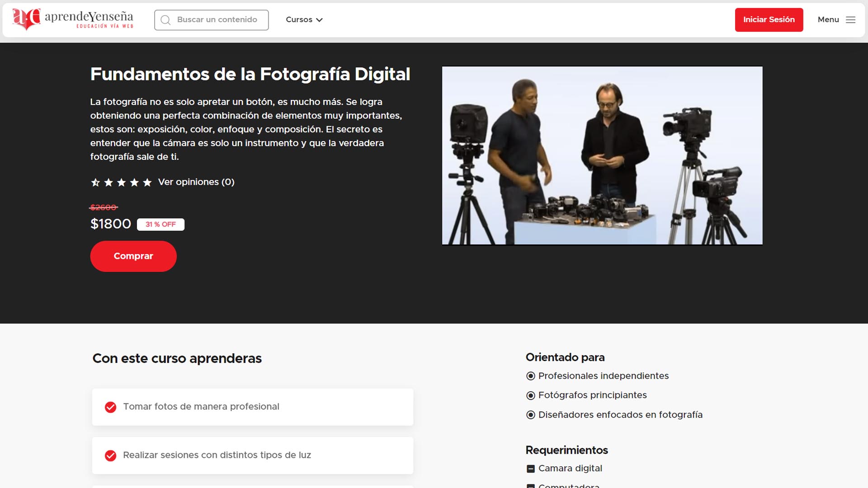Viewport: 868px width, 488px height.
Task: Open the course preview video thumbnail
Action: click(x=602, y=155)
